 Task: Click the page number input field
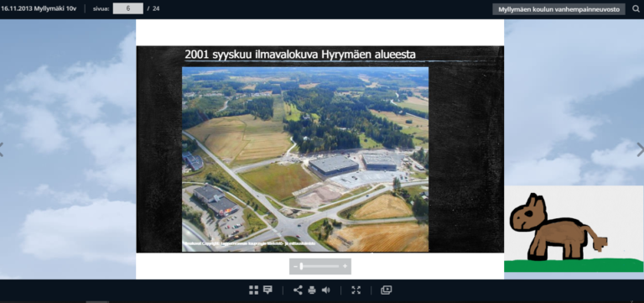click(128, 8)
